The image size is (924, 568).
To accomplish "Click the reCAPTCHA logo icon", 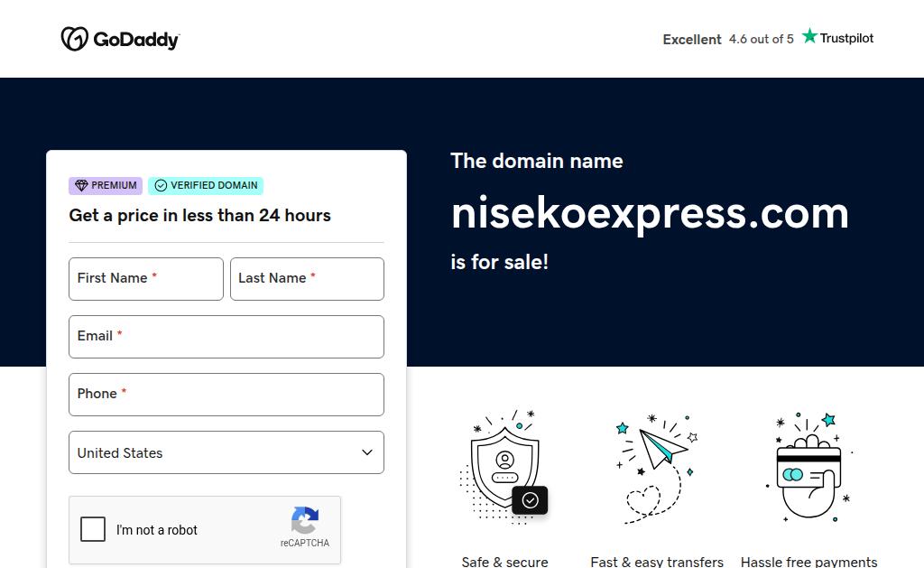I will click(x=305, y=519).
